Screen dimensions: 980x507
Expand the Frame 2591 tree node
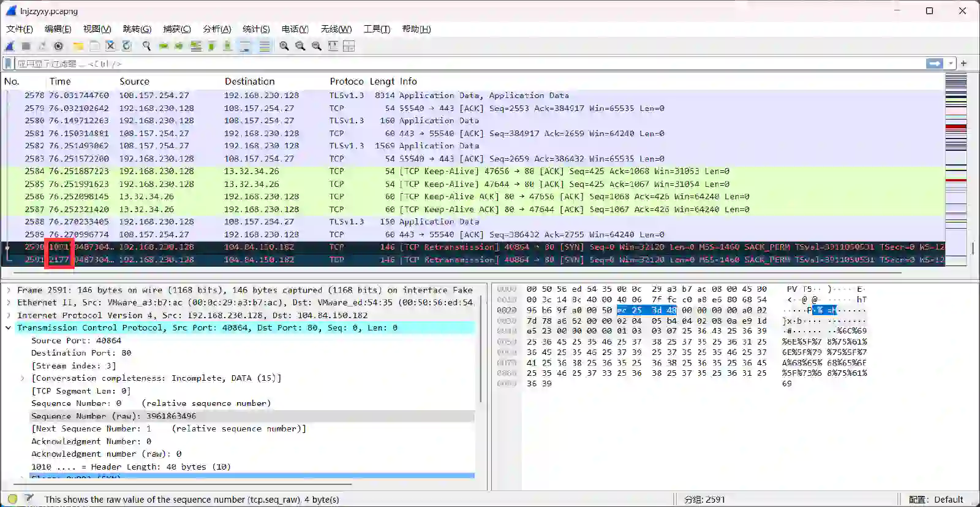tap(9, 290)
